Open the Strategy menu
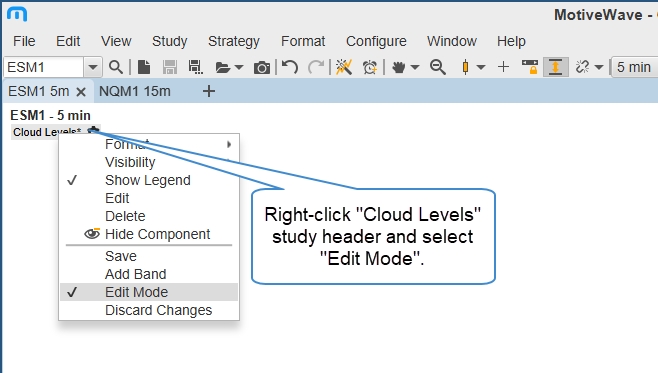The height and width of the screenshot is (373, 658). click(234, 41)
